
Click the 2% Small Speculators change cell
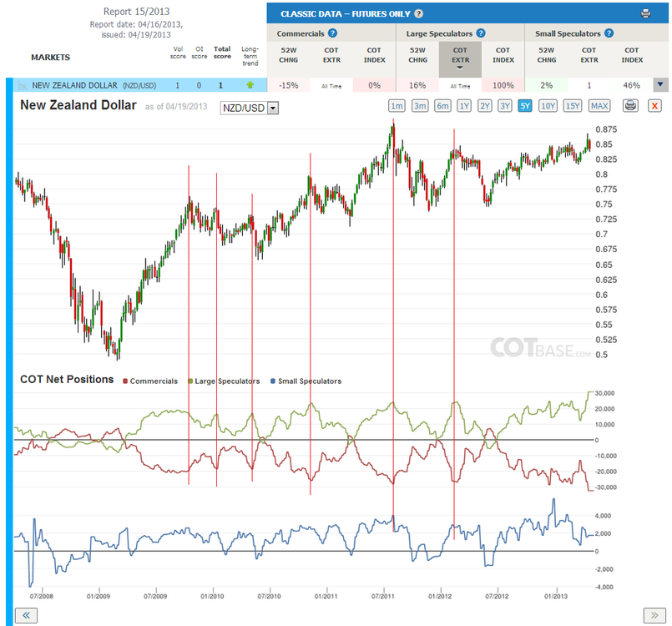point(547,85)
